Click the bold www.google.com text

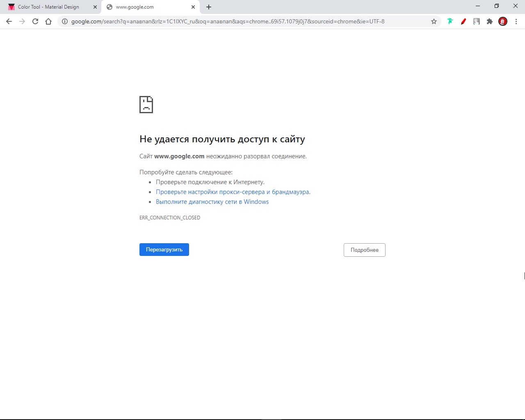(x=179, y=156)
